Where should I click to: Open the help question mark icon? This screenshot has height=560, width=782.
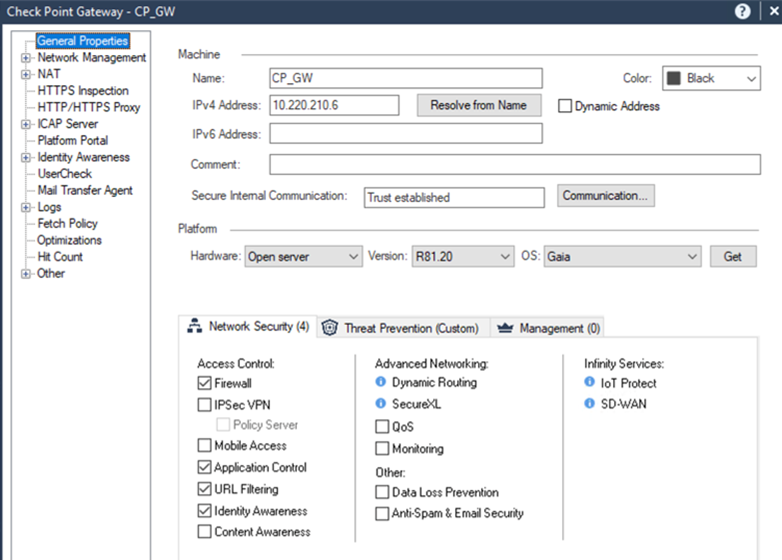(x=742, y=11)
